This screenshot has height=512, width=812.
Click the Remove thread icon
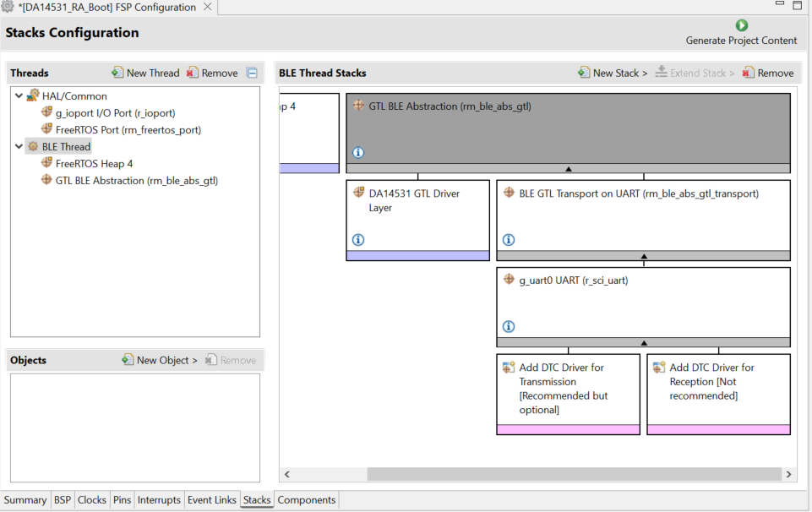coord(193,73)
